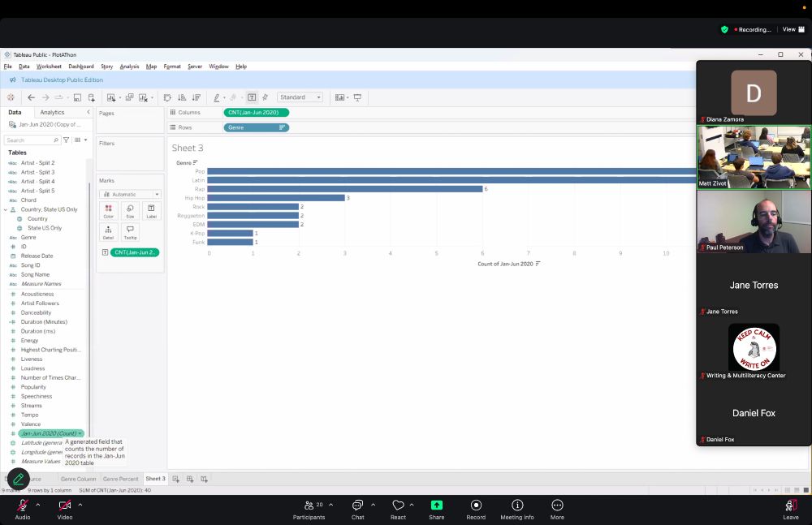Viewport: 812px width, 525px height.
Task: Click the Zoom Record button
Action: [x=476, y=510]
